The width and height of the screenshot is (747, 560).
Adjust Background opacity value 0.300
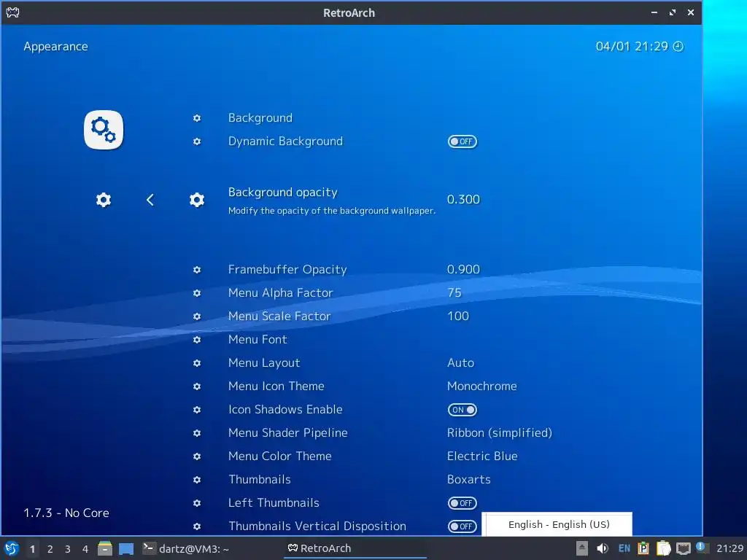(x=463, y=200)
